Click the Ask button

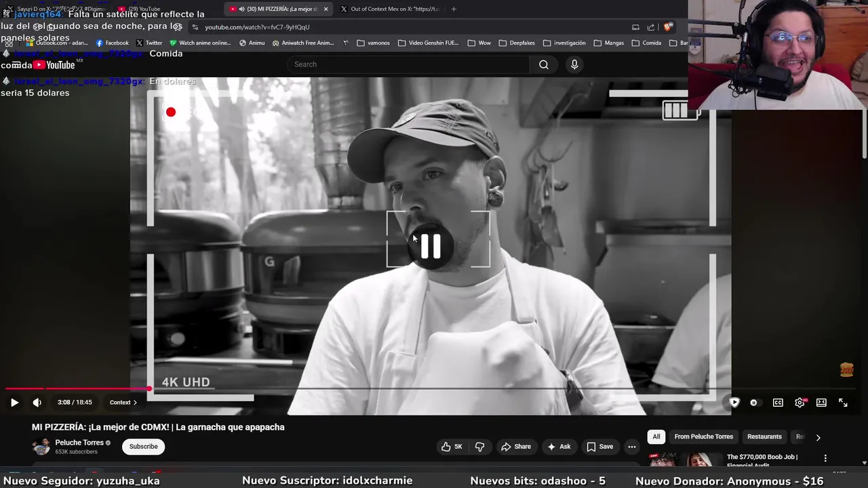click(559, 447)
